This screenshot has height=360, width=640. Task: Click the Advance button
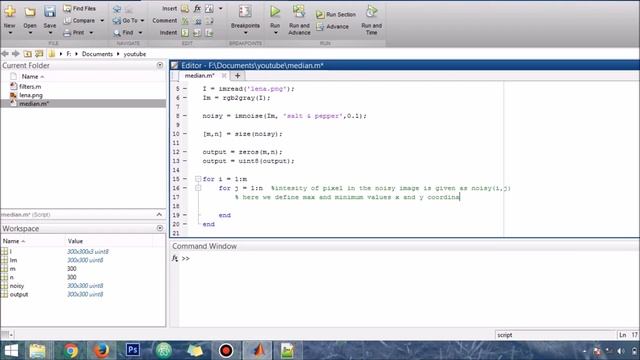[x=332, y=27]
